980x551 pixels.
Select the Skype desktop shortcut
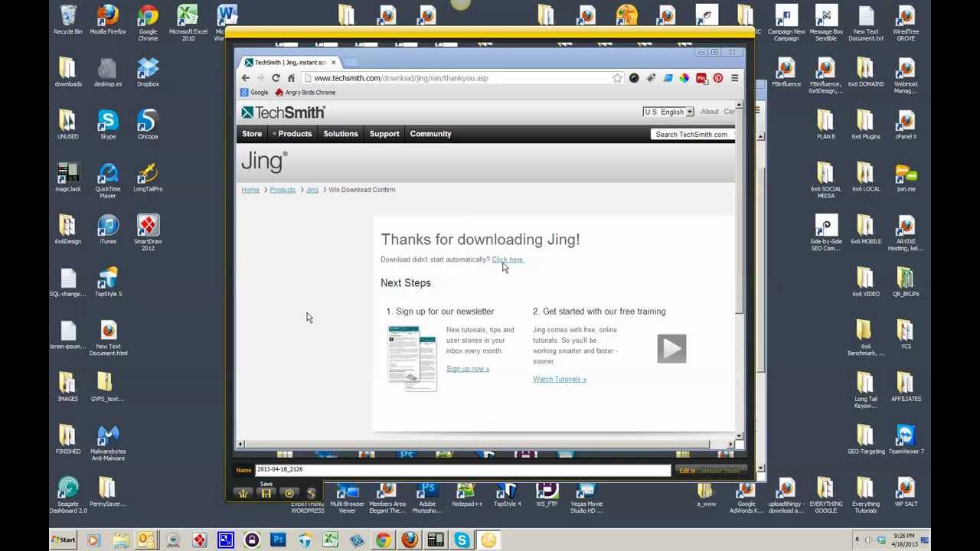[108, 126]
